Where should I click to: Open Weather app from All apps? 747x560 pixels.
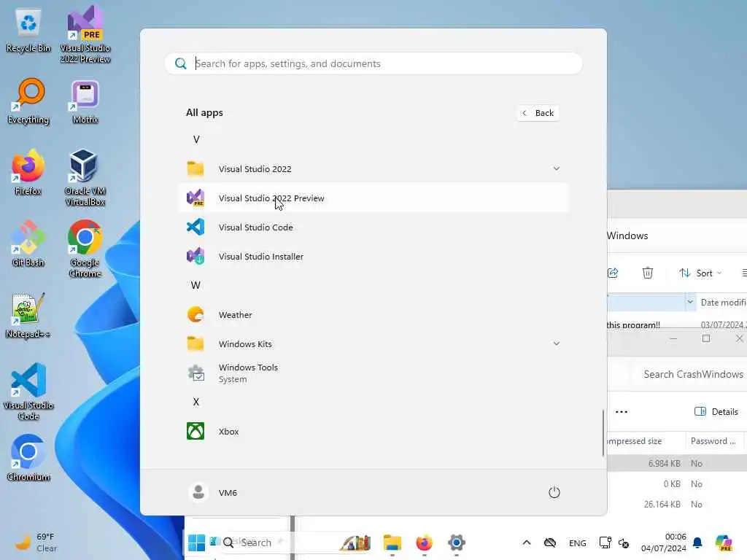pos(373,315)
